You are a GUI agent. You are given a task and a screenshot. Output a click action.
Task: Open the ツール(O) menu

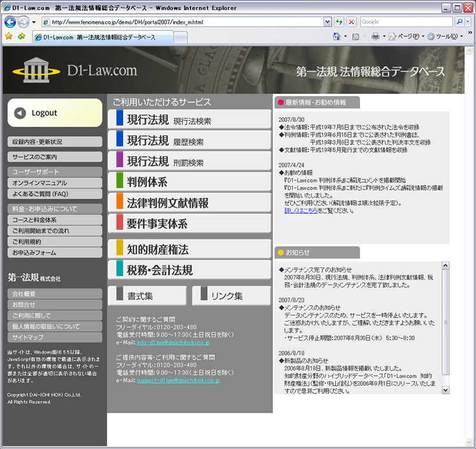[445, 37]
